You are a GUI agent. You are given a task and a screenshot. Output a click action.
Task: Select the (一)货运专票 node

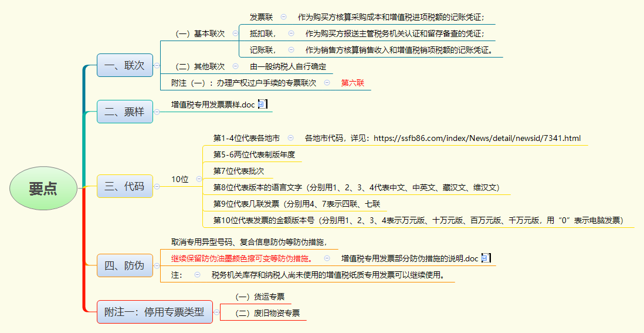260,297
